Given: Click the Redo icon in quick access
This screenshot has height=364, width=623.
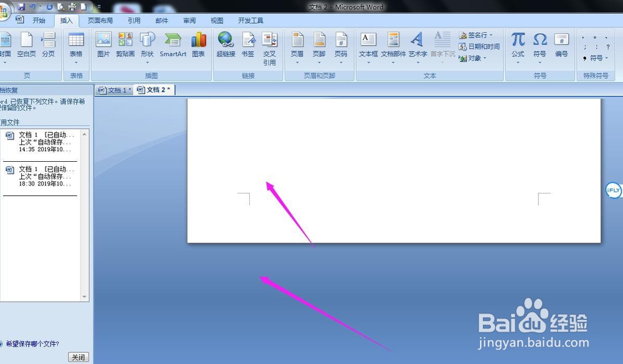Looking at the screenshot, I should point(50,7).
